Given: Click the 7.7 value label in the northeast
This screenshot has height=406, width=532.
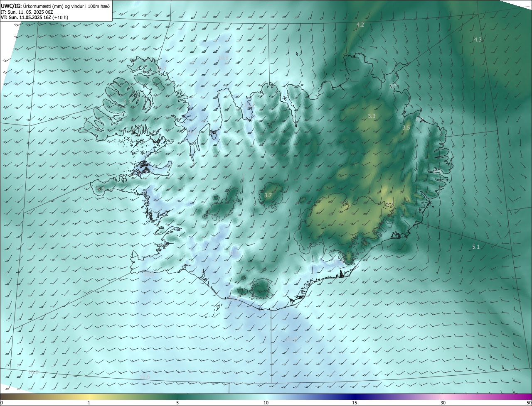Looking at the screenshot, I should [x=393, y=86].
